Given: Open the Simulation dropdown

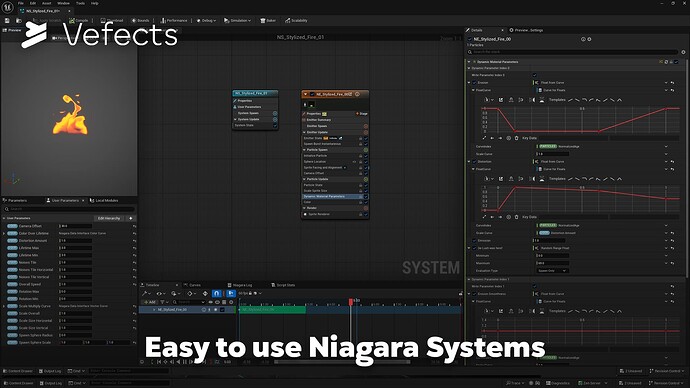Looking at the screenshot, I should 237,21.
